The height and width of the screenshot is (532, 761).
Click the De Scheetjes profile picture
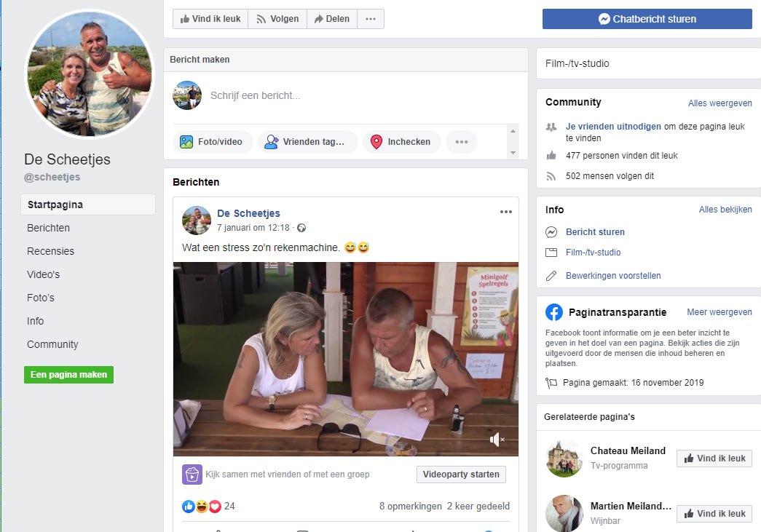(90, 73)
